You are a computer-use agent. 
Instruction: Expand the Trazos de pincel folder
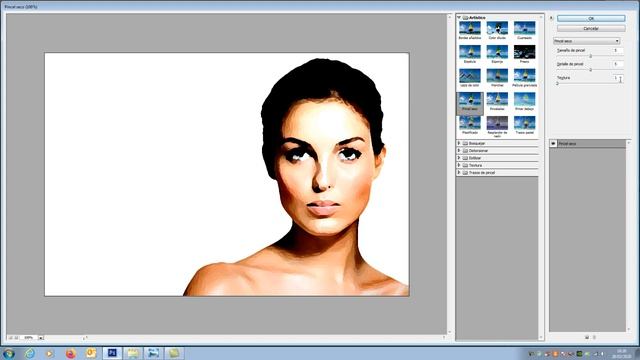[x=459, y=173]
